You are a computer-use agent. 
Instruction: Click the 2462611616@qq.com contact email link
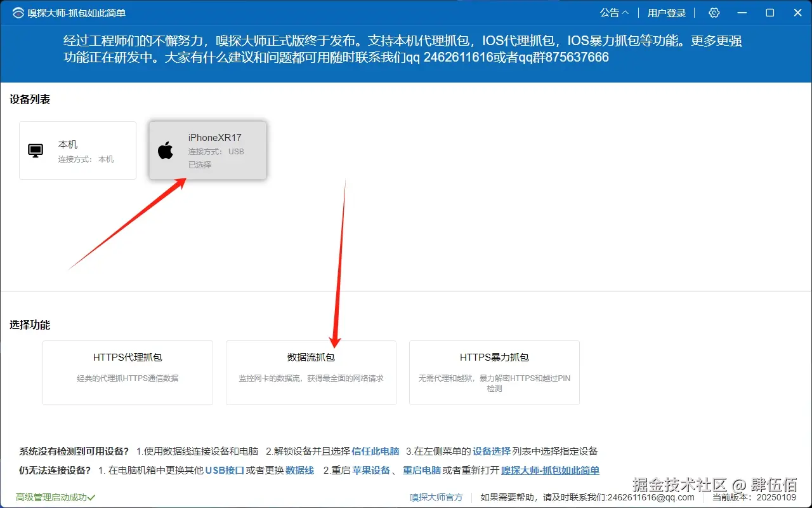pyautogui.click(x=650, y=497)
